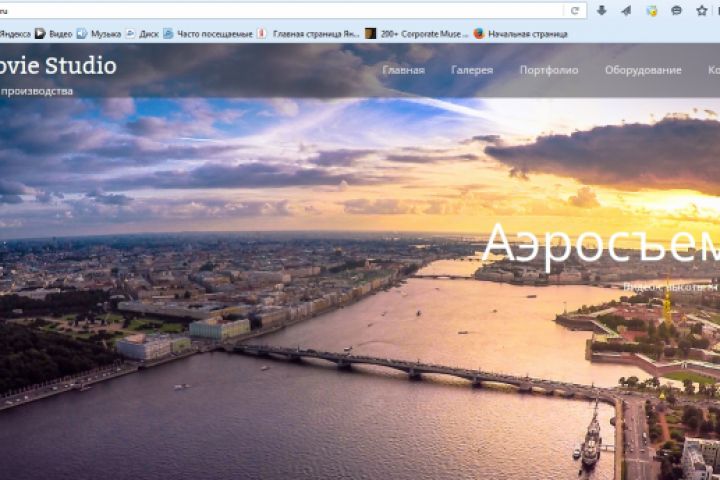Screen dimensions: 720x480
Task: Open the 200+ Corporate Muse bookmark
Action: pos(416,34)
